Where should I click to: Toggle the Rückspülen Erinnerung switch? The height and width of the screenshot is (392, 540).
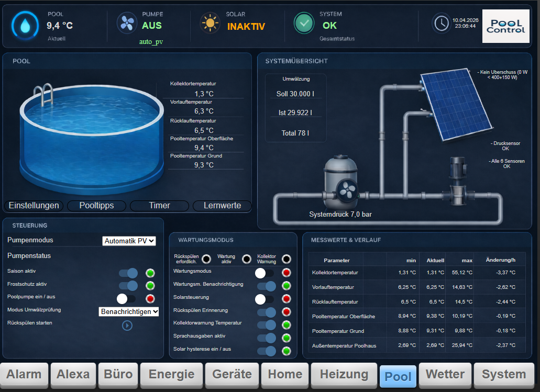pos(267,312)
